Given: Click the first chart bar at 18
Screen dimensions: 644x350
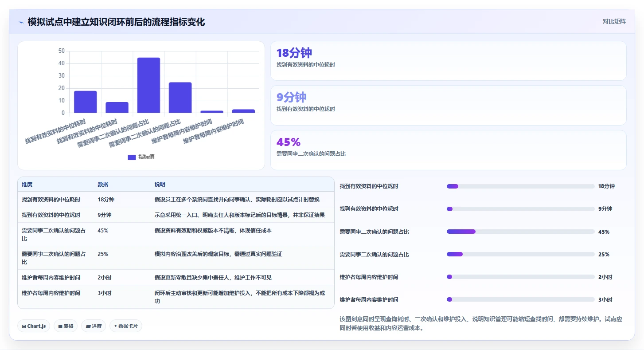Looking at the screenshot, I should point(86,102).
